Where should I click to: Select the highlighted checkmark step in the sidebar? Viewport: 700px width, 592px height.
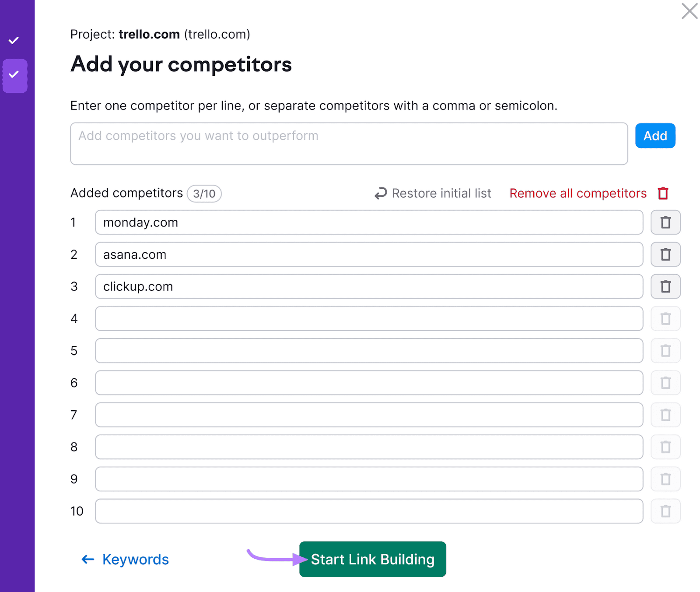14,76
